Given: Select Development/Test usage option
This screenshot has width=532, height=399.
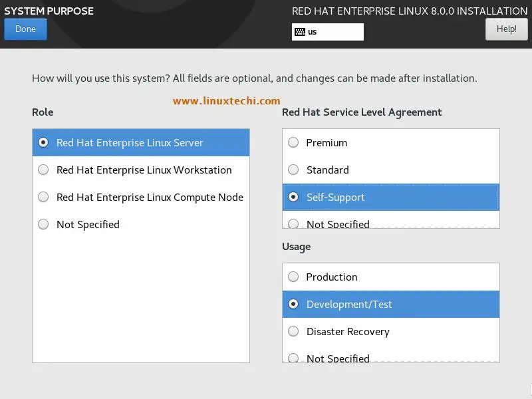Looking at the screenshot, I should (391, 304).
